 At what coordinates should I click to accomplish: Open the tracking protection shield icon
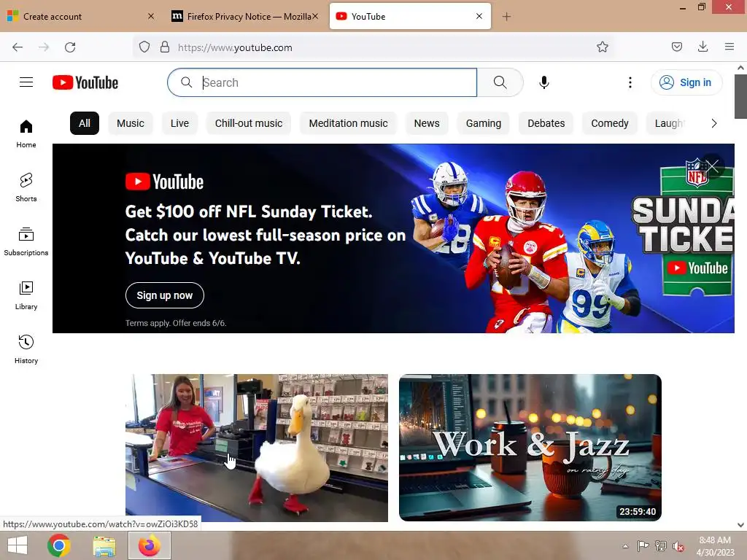pyautogui.click(x=144, y=47)
